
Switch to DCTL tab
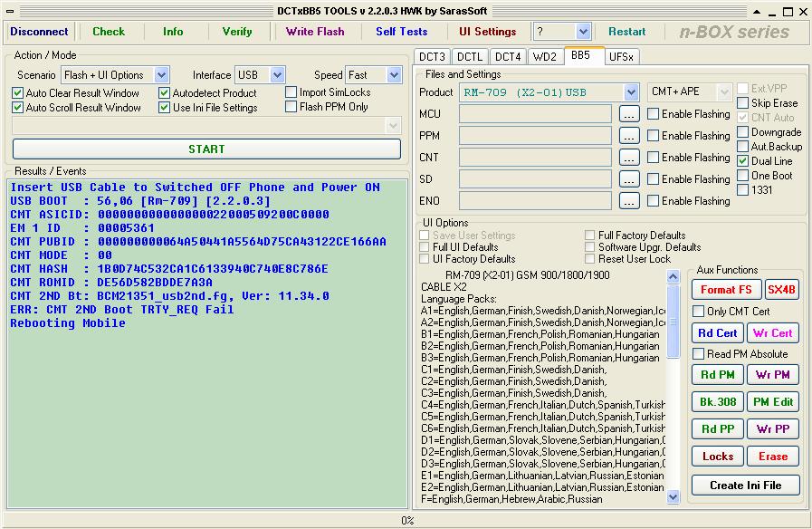470,56
